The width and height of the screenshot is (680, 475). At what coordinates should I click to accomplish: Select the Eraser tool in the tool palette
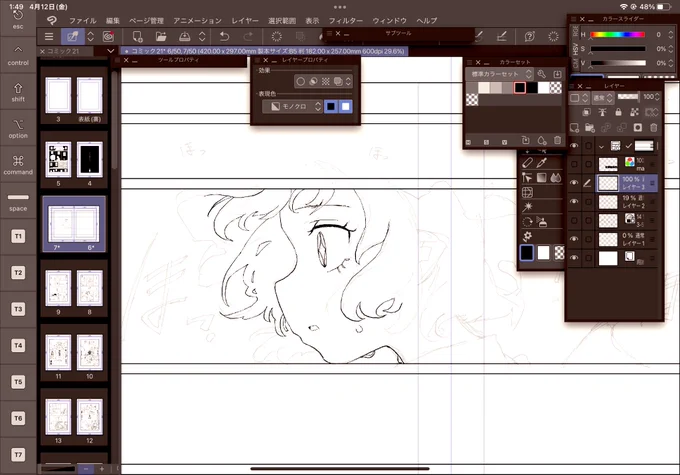(527, 163)
